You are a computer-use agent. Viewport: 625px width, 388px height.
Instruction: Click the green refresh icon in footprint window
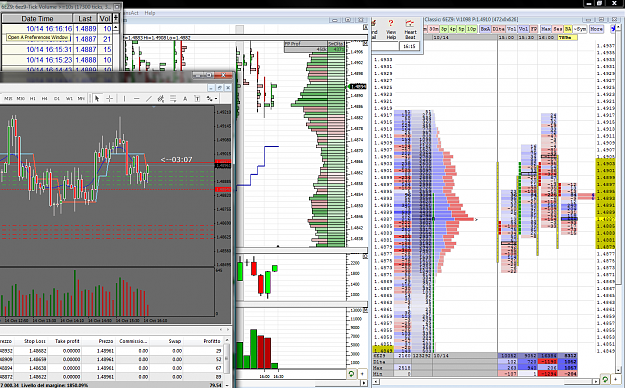[605, 379]
